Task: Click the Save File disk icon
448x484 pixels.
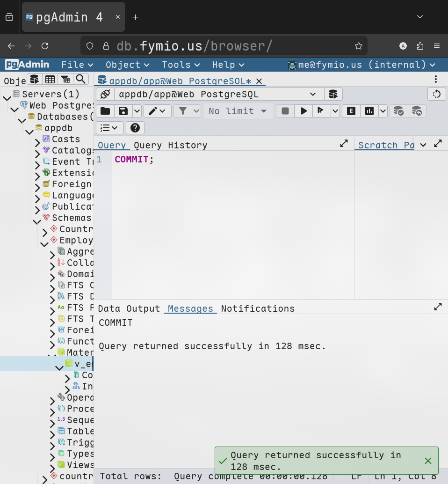Action: click(x=123, y=111)
